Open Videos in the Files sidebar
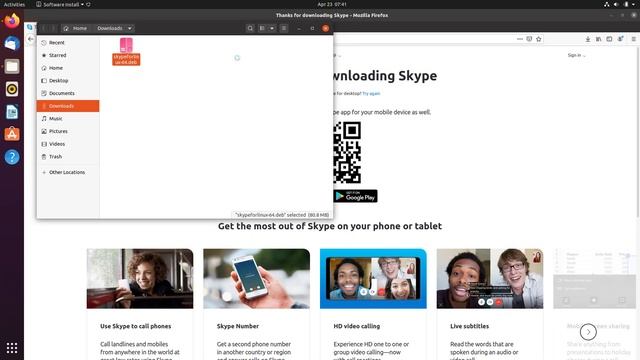 coord(68,144)
